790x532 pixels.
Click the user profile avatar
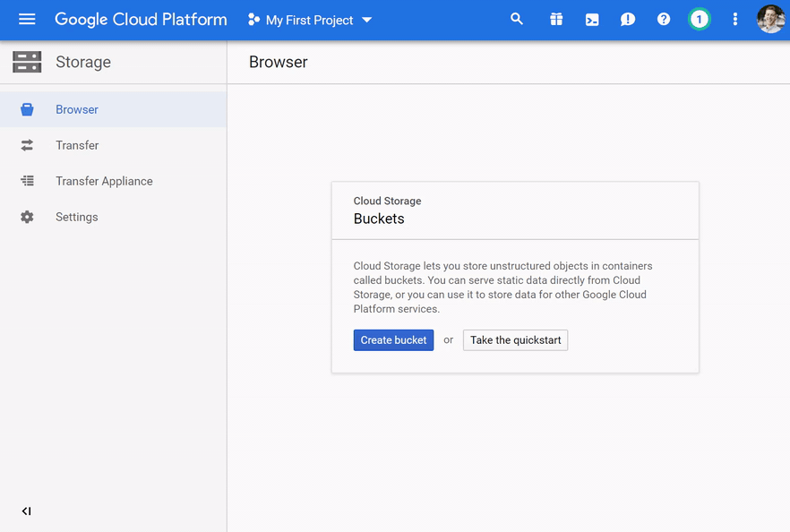769,20
